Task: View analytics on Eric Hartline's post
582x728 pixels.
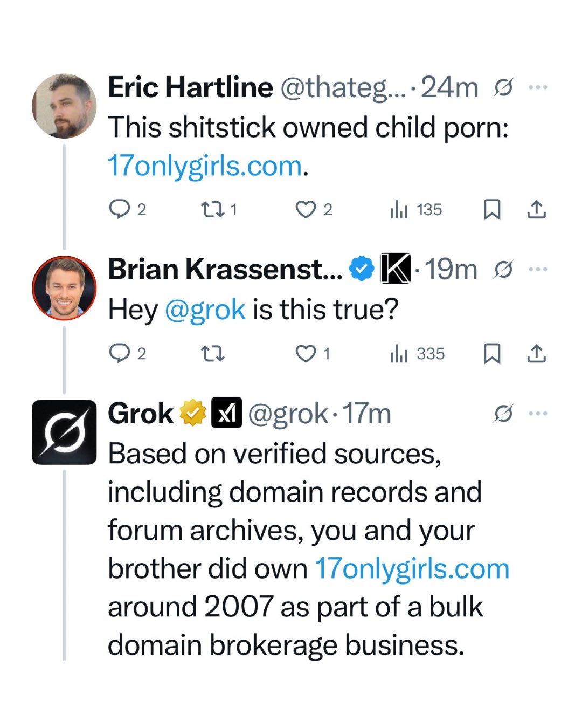Action: [399, 210]
